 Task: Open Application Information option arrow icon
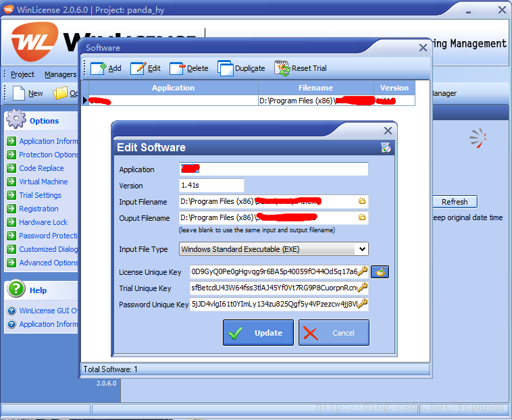tap(11, 141)
